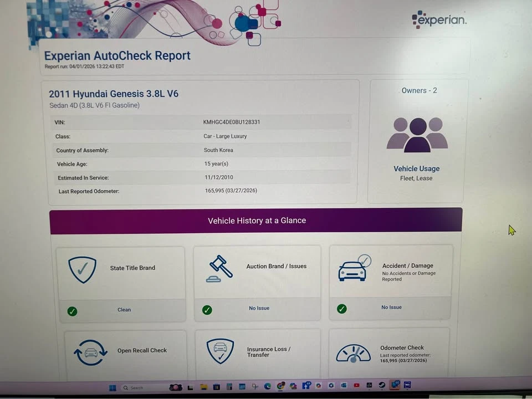Click the 11/12/2010 in-service date
The height and width of the screenshot is (399, 532).
(x=219, y=177)
